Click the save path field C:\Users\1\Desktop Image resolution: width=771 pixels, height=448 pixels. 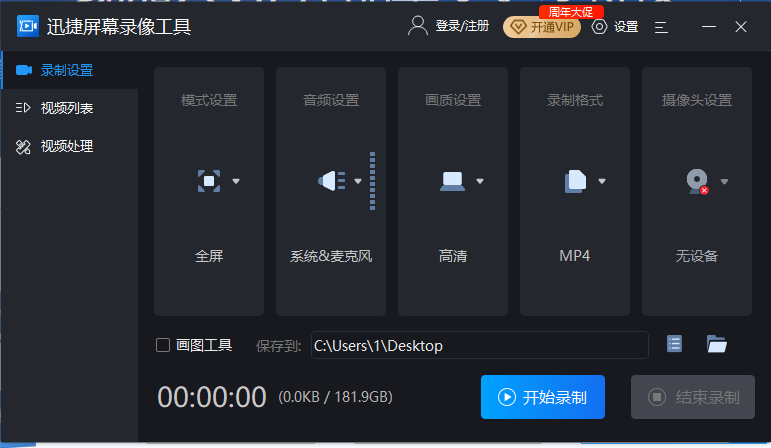pyautogui.click(x=479, y=345)
